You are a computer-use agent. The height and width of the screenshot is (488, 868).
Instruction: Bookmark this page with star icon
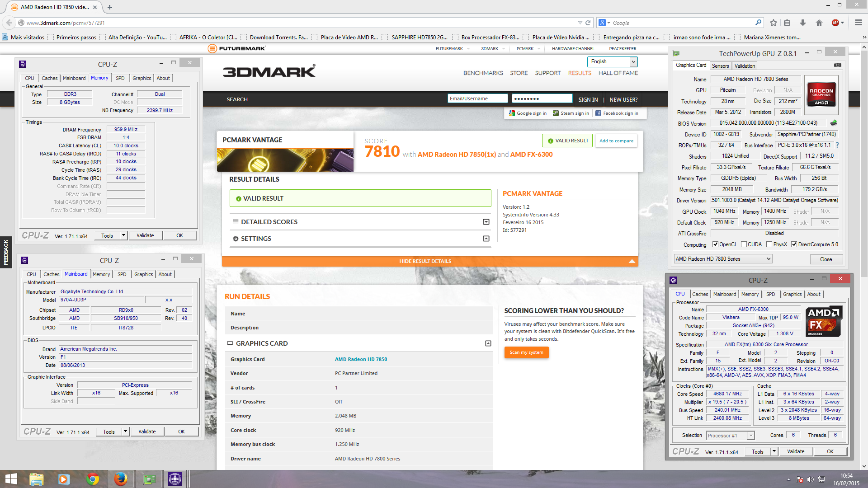pyautogui.click(x=774, y=23)
